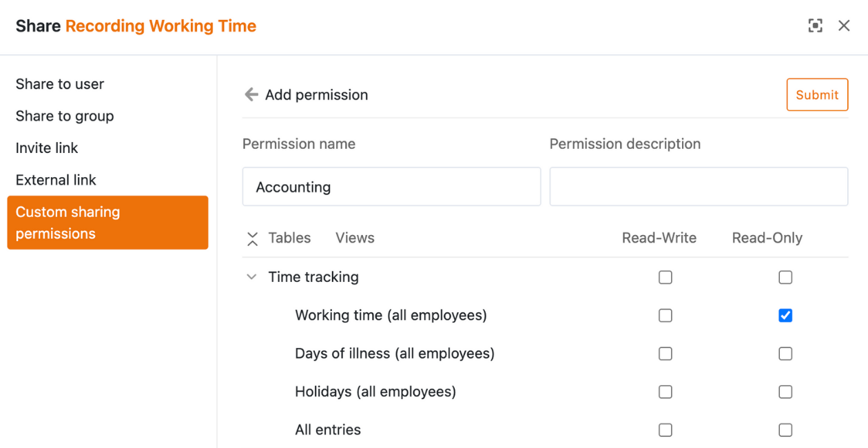Open Share to user section
Screen dimensions: 868x448
tap(60, 84)
